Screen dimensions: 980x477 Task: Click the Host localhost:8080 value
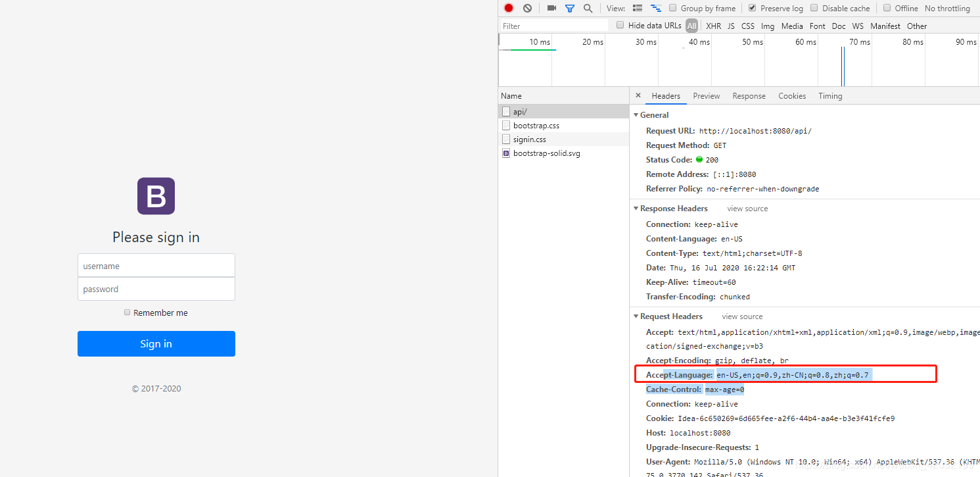click(x=700, y=433)
